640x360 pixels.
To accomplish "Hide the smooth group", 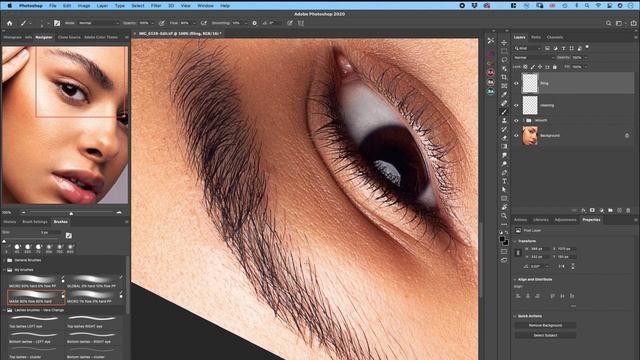I will [x=516, y=120].
